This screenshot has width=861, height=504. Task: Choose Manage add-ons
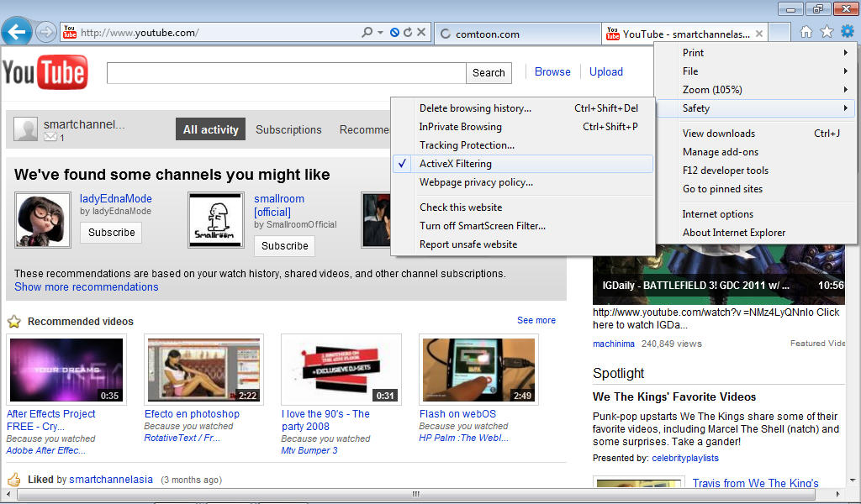pos(756,152)
